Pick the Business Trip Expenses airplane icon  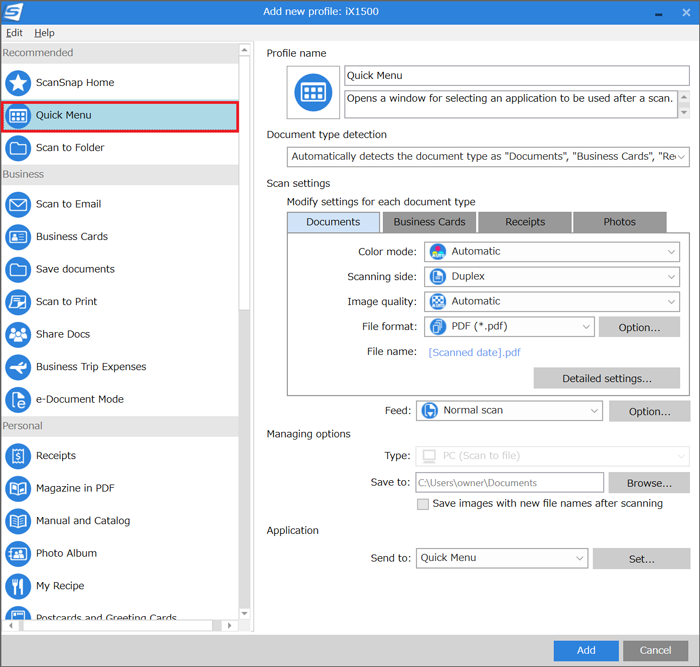18,367
